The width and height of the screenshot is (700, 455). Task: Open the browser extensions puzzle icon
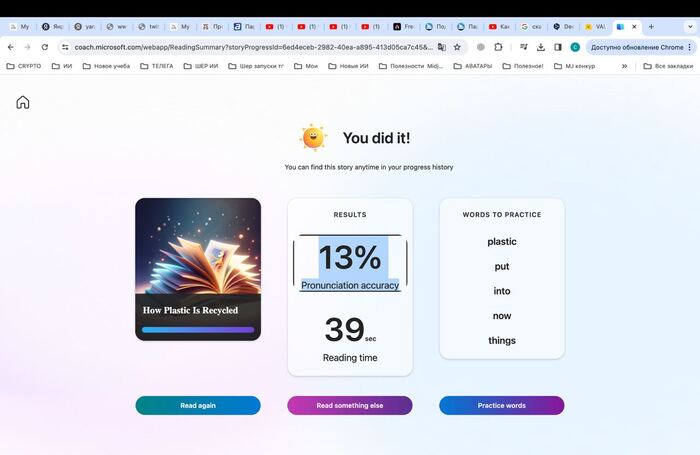click(498, 47)
